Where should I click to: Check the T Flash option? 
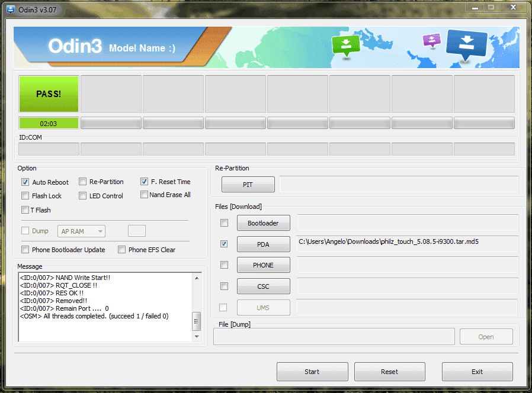(25, 210)
